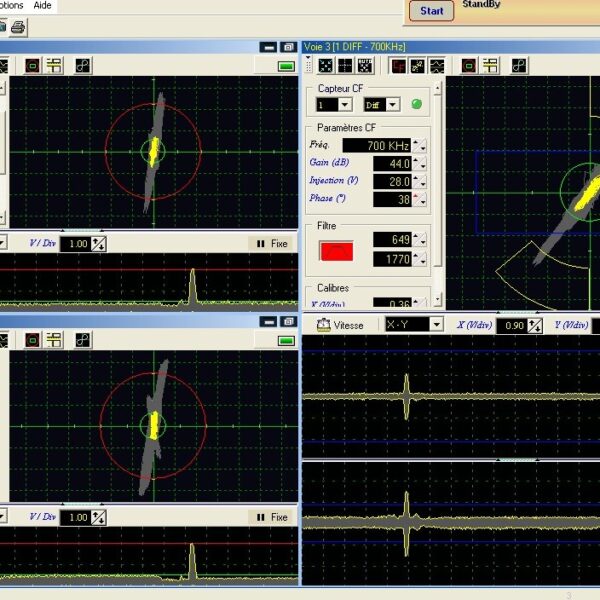
Task: Click the circular alarm zone icon in Voie 3 toolbar
Action: pos(469,65)
